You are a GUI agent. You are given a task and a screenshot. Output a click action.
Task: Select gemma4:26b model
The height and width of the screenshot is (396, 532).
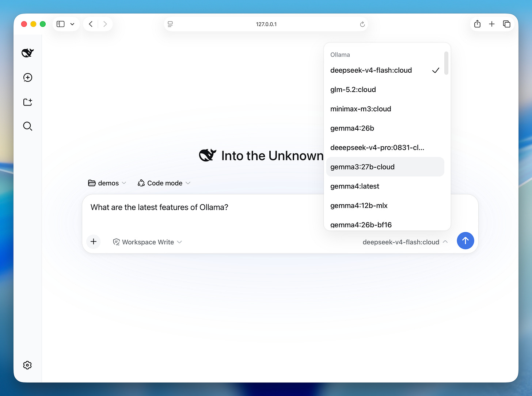tap(385, 128)
